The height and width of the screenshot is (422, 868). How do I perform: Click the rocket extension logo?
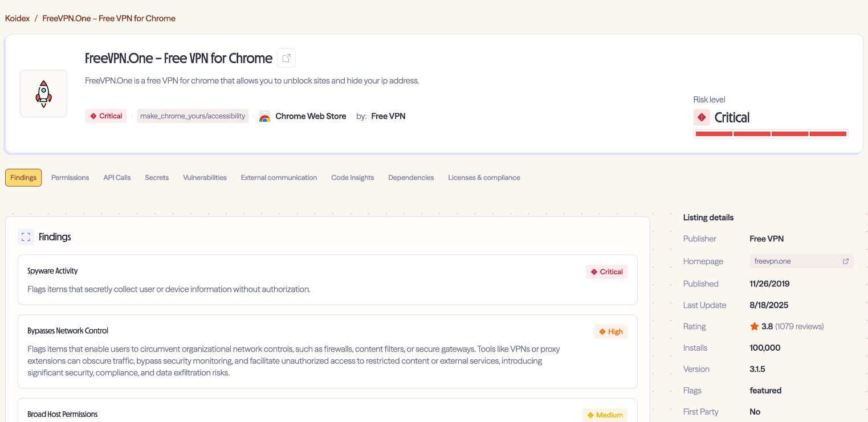(x=44, y=94)
